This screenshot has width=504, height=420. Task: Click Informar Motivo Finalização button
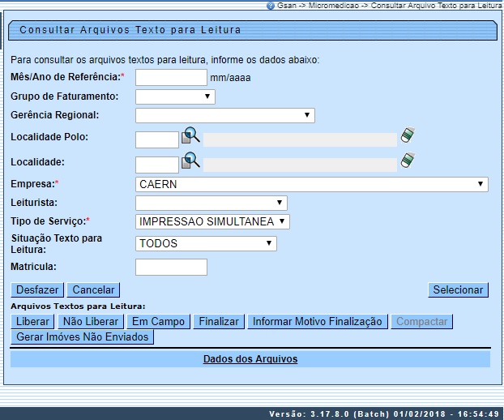pyautogui.click(x=317, y=322)
